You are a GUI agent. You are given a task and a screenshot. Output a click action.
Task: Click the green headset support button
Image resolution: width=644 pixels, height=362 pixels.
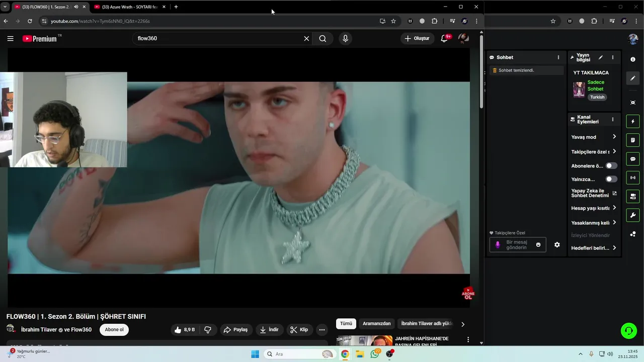click(628, 330)
